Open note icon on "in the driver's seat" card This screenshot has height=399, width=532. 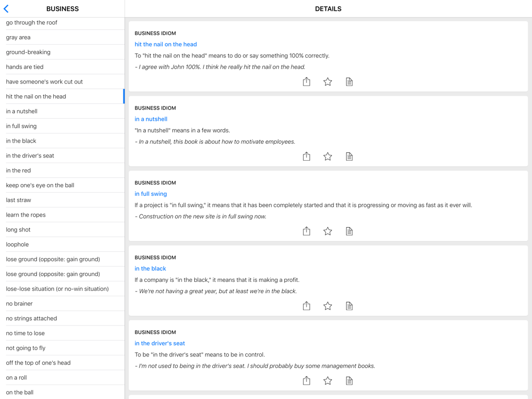(x=349, y=380)
